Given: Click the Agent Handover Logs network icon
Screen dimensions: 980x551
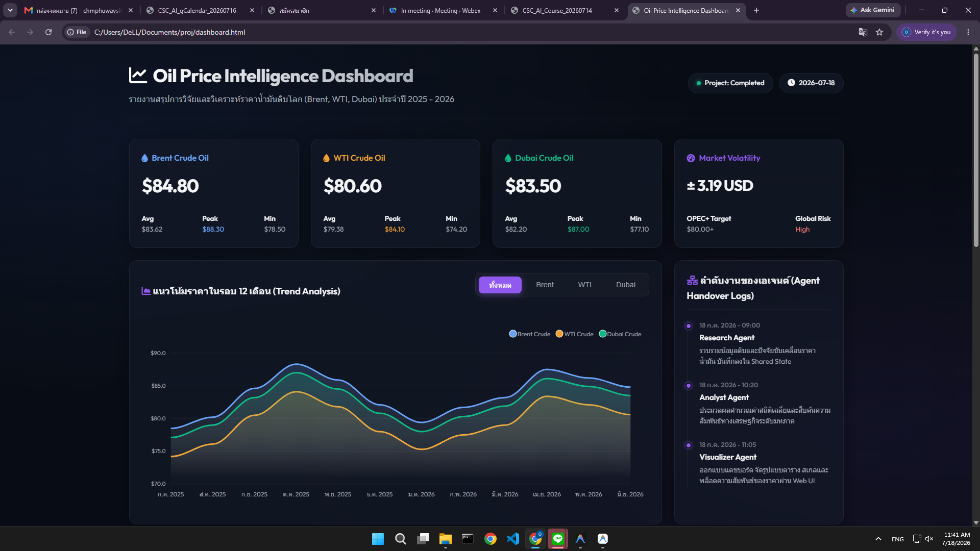Looking at the screenshot, I should [x=692, y=280].
